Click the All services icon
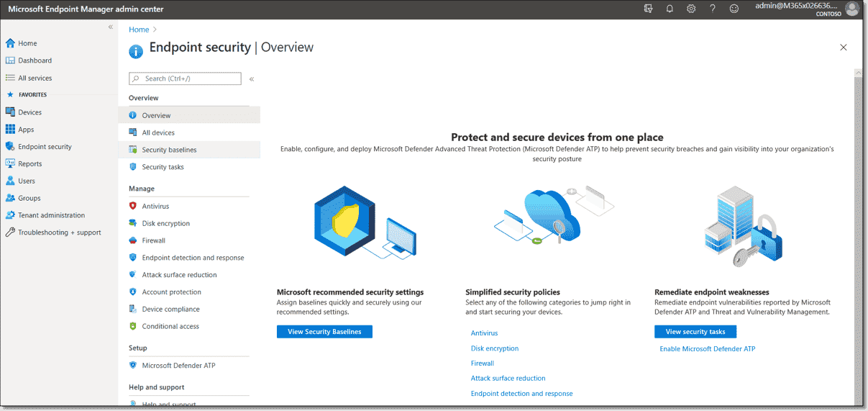 click(10, 78)
